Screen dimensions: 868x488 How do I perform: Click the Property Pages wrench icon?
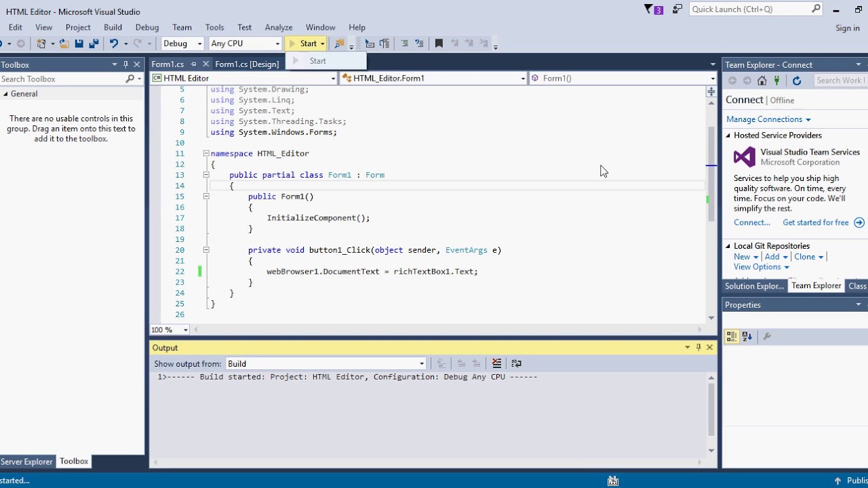click(x=767, y=336)
